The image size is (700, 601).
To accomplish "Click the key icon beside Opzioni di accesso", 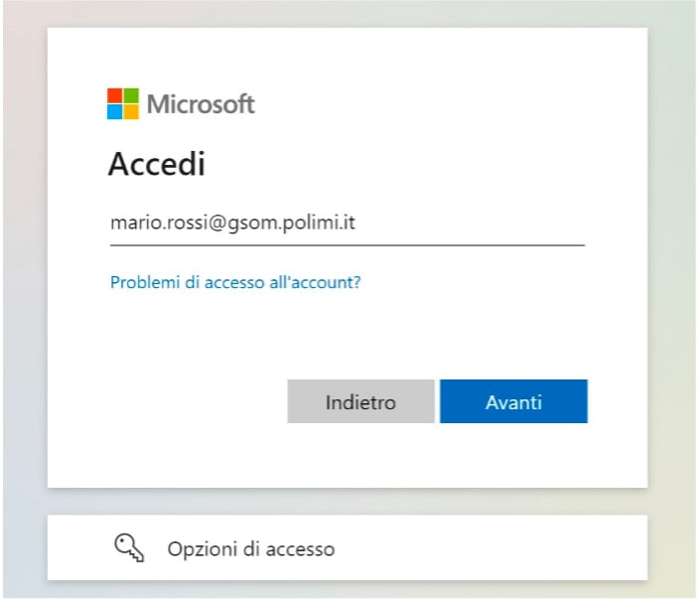I will [129, 547].
